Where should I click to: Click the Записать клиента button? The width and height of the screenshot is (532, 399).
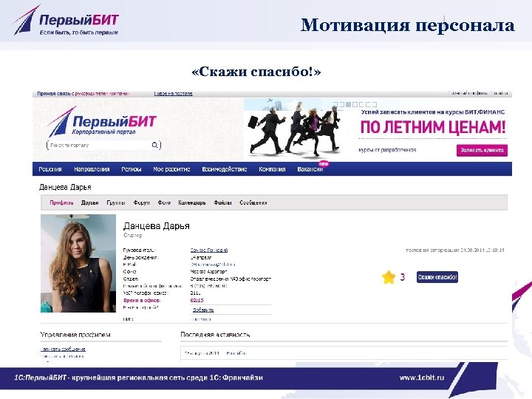[x=482, y=150]
